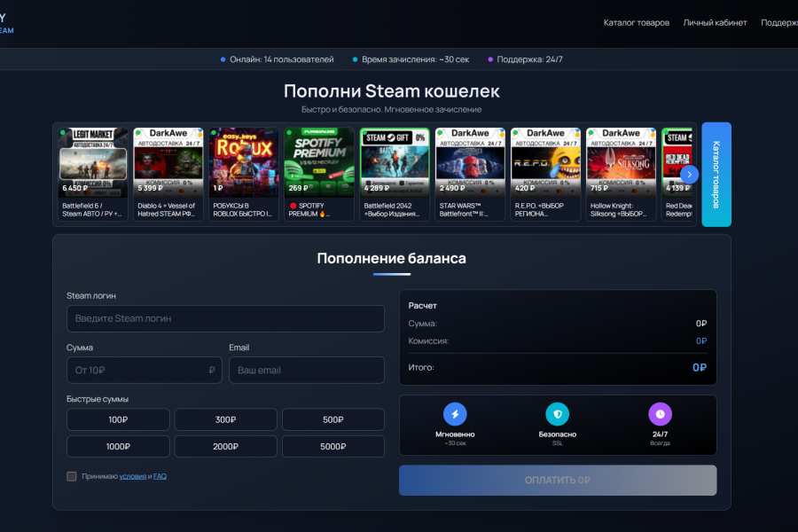Image resolution: width=798 pixels, height=532 pixels.
Task: Open the R.E.P.O. product card
Action: click(x=545, y=174)
